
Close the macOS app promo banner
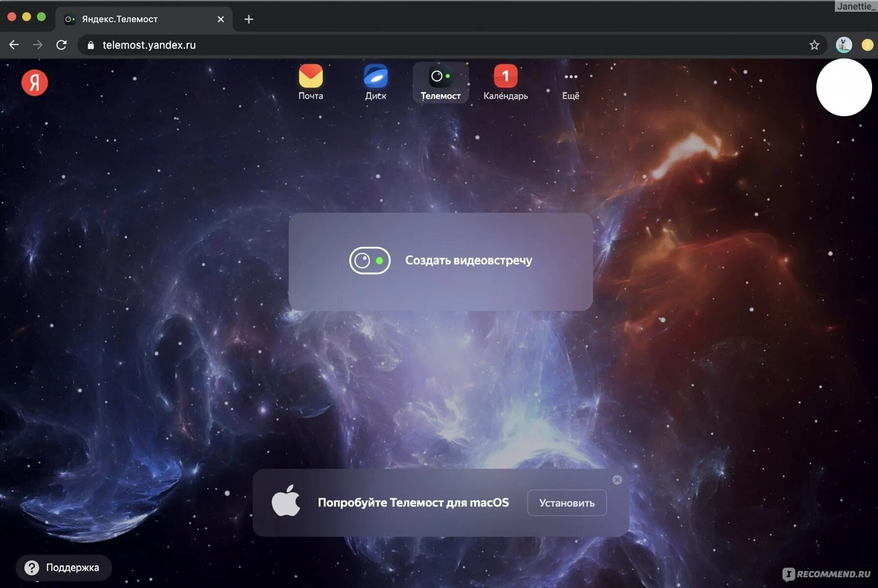[617, 480]
